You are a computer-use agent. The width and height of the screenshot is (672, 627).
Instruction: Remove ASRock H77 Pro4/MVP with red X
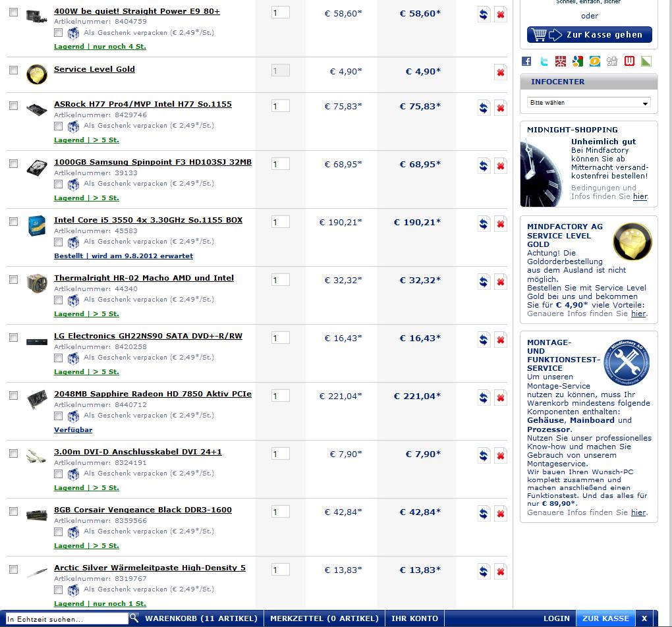point(500,107)
